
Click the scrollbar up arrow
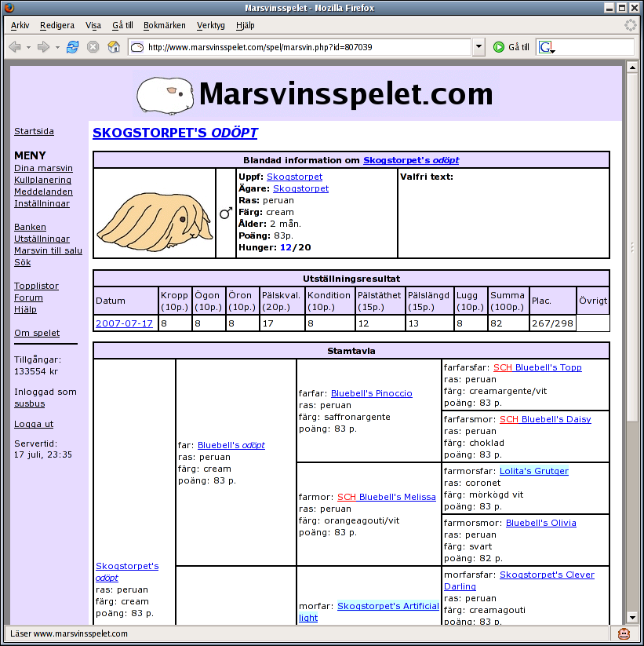(x=632, y=68)
